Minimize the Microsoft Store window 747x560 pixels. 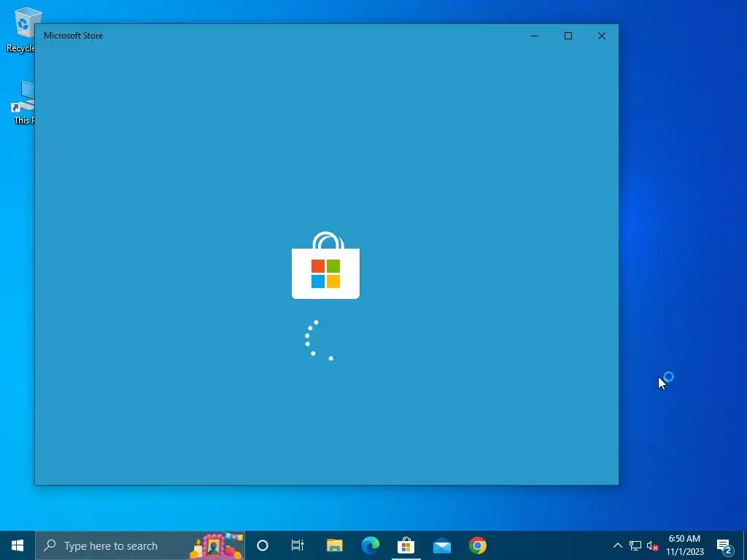coord(535,36)
